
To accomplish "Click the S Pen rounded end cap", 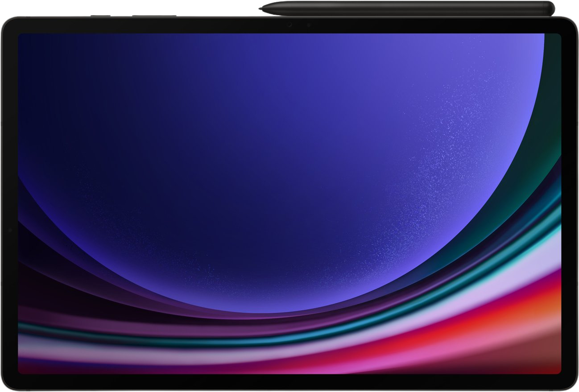I will pos(552,8).
